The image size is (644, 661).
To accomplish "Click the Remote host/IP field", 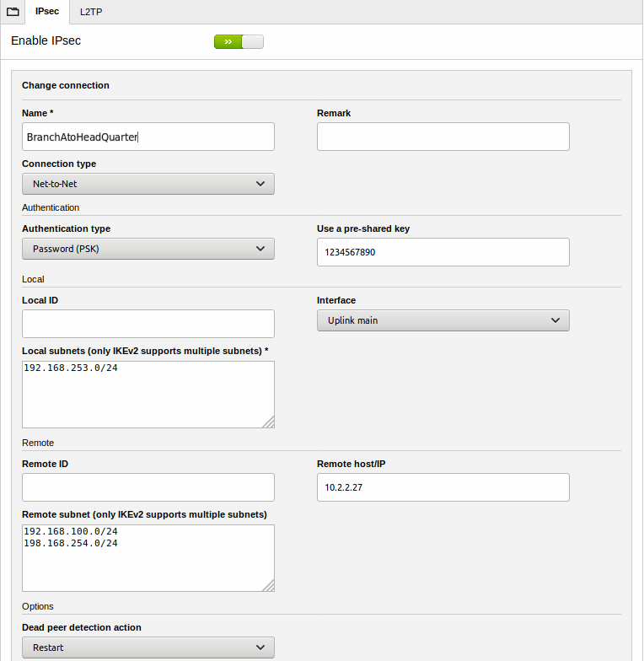I will (x=443, y=487).
